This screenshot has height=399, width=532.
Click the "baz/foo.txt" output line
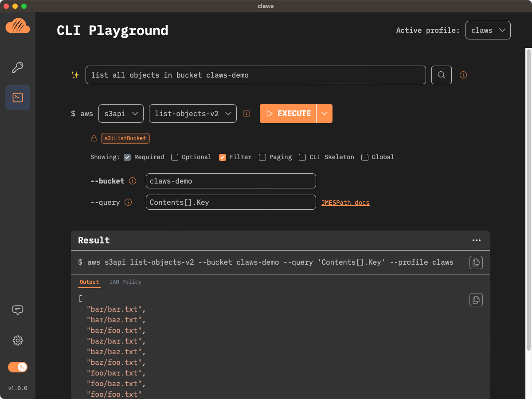click(x=116, y=362)
